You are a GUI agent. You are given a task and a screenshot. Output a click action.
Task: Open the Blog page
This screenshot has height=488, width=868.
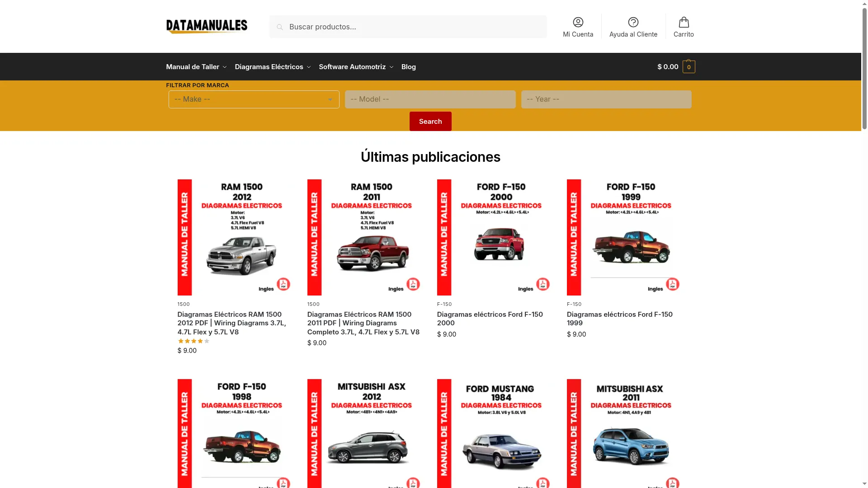click(x=408, y=67)
